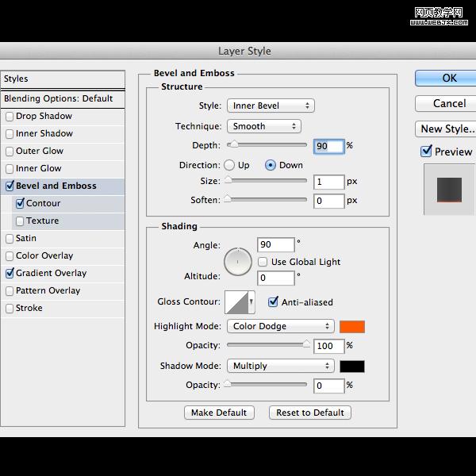Click the Soften px input field
Viewport: 476px width, 476px height.
tap(329, 201)
